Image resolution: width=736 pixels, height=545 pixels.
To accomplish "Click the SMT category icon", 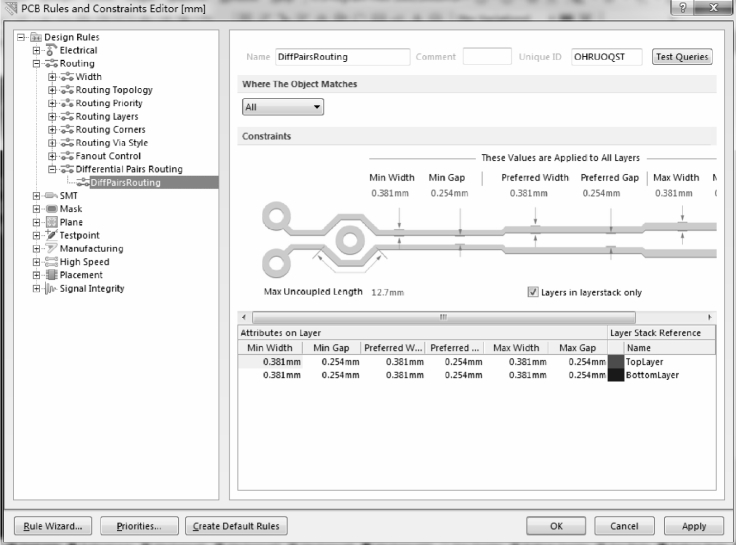I will pos(51,196).
